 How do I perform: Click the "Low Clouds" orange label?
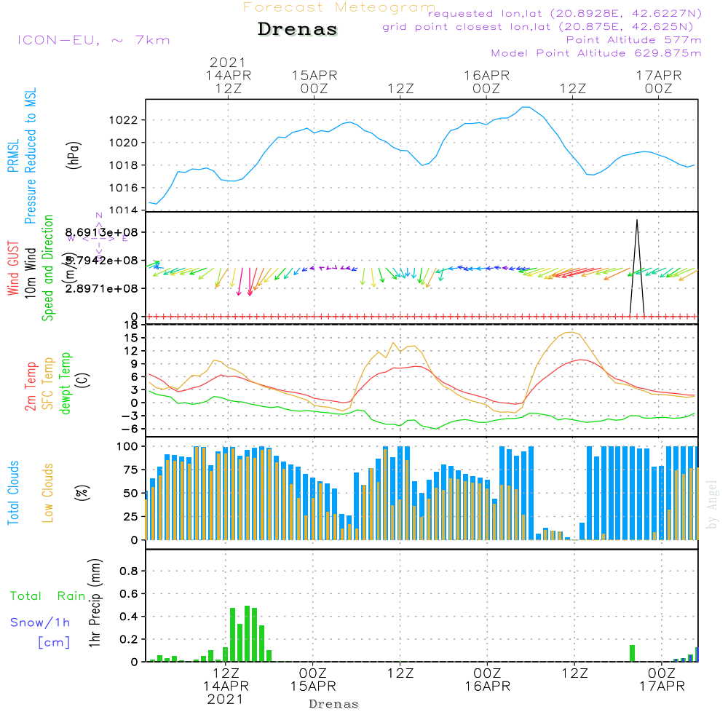coord(48,493)
